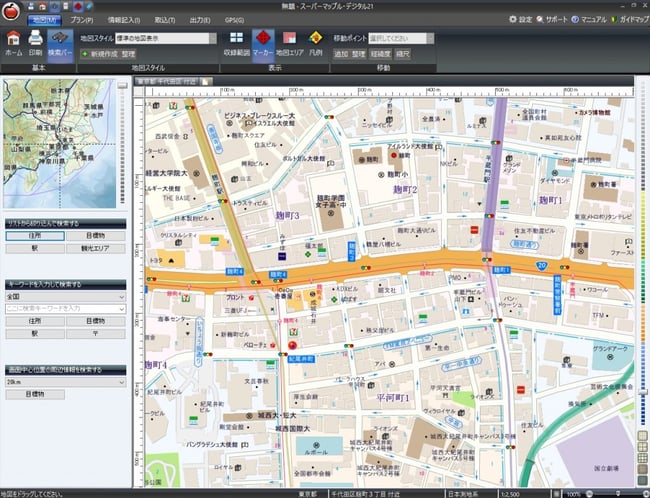Click the ホーム (Home) ribbon icon
650x498 pixels.
(13, 43)
